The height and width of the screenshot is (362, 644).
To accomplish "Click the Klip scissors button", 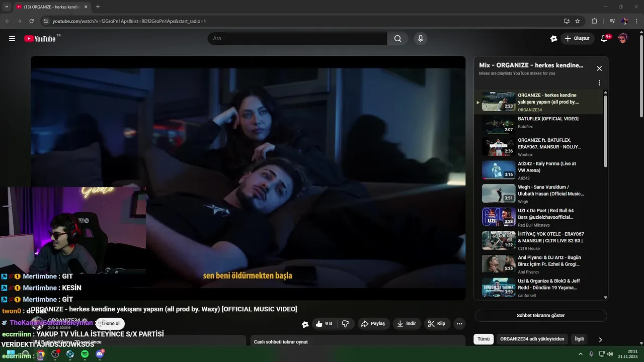I will point(437,324).
